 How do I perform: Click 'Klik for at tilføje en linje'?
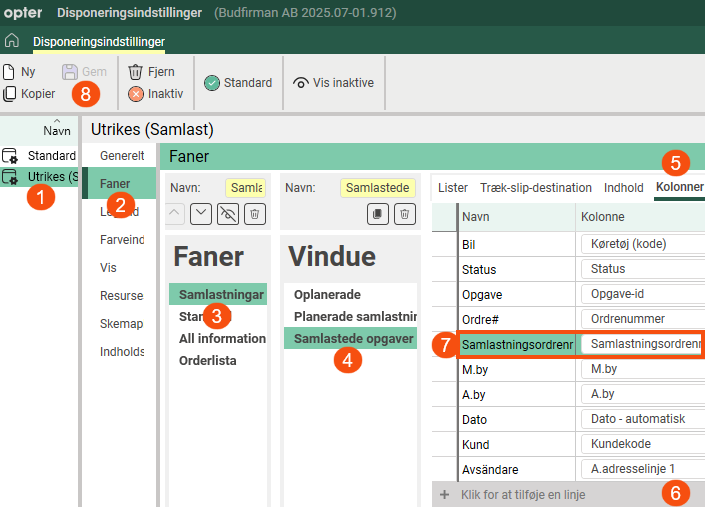coord(522,495)
